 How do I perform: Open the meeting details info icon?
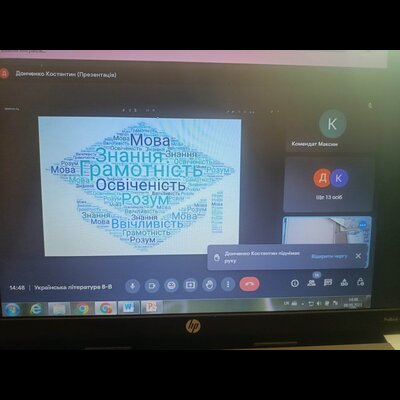click(295, 283)
